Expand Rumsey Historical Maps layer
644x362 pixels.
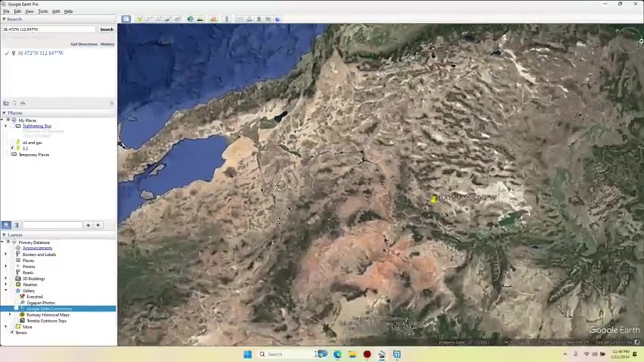(x=10, y=315)
